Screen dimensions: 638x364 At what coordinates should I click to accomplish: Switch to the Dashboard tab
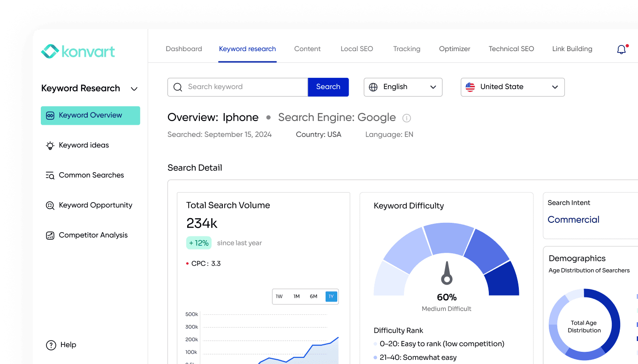[183, 49]
